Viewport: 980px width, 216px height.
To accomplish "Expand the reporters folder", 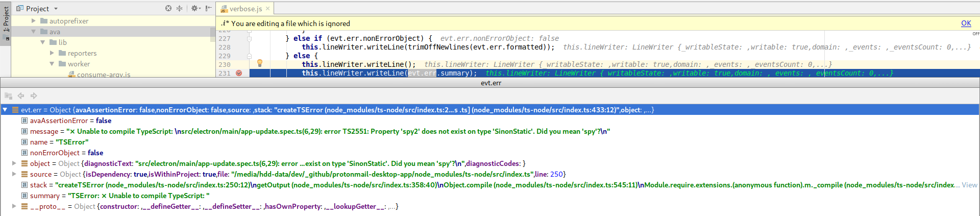I will pyautogui.click(x=52, y=53).
